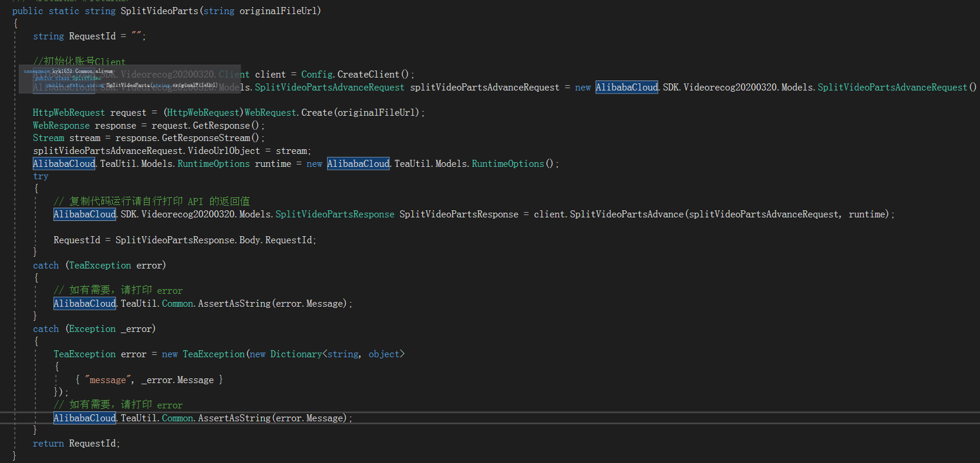Screen dimensions: 980x463
Task: Click the try keyword
Action: 41,176
